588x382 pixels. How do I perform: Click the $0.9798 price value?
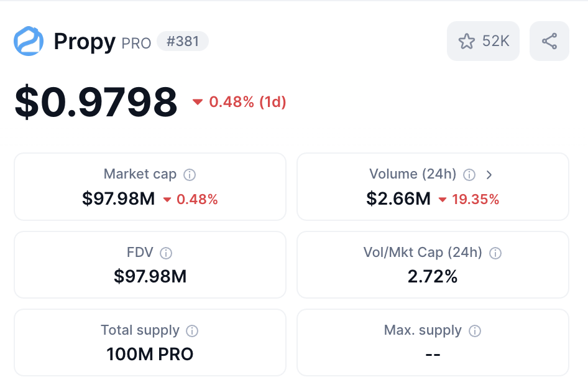(x=96, y=102)
